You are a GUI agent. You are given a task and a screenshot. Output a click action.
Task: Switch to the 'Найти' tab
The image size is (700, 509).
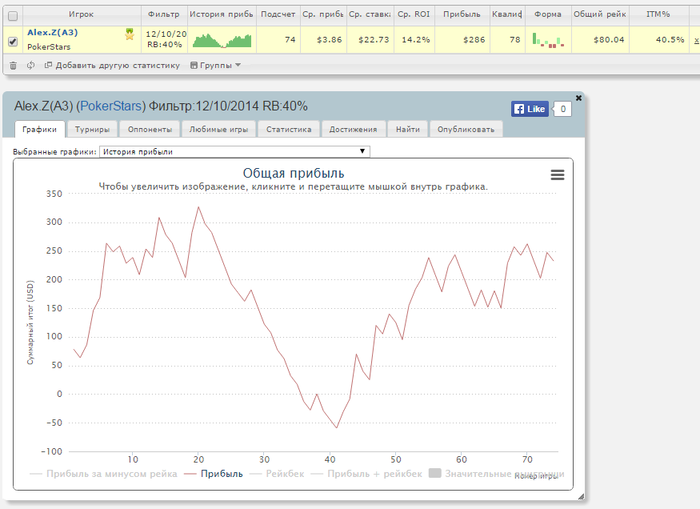(408, 129)
